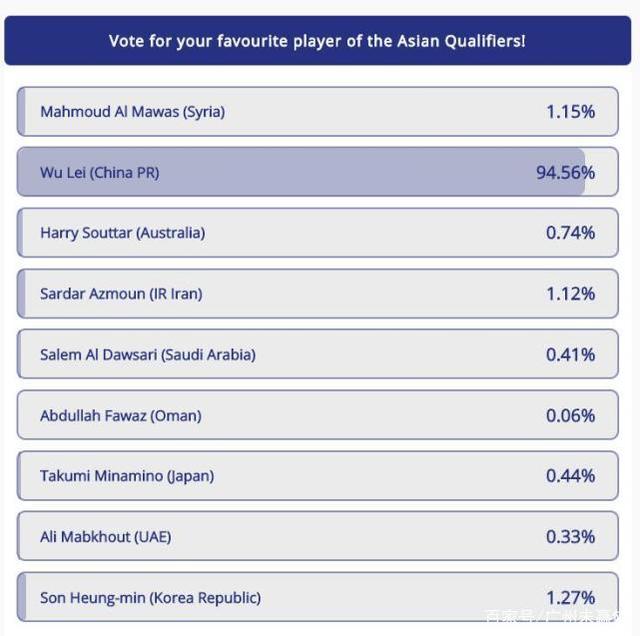Select Abdullah Fawaz (Oman) option
This screenshot has height=636, width=640.
(120, 416)
